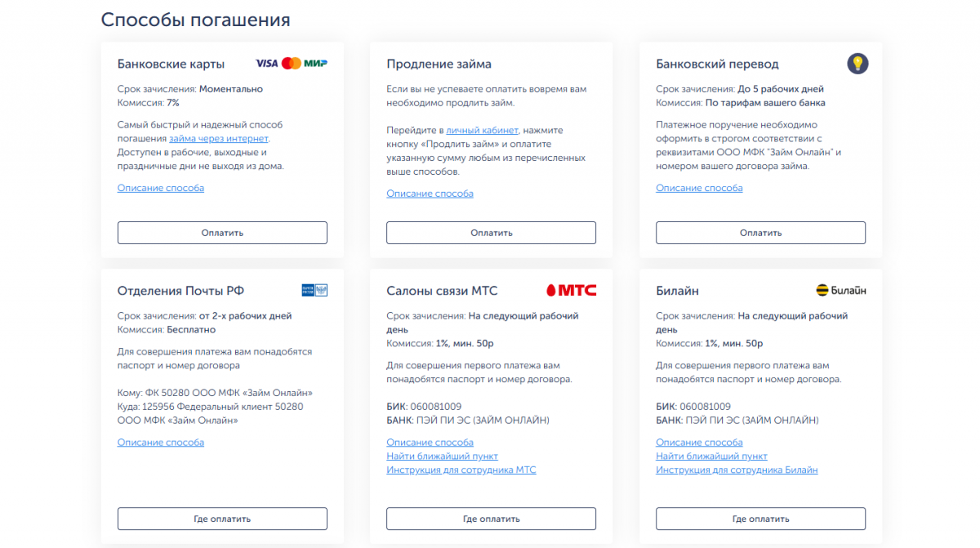Click the Visa card logo

(x=266, y=64)
